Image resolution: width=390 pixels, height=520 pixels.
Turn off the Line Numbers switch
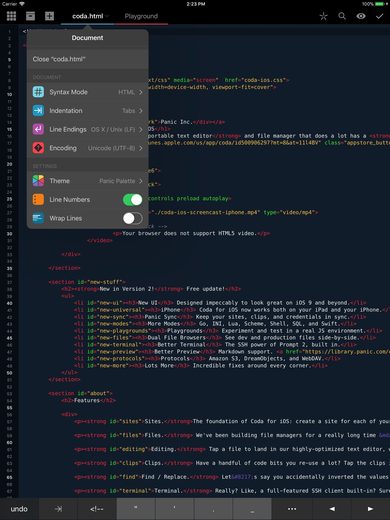[x=133, y=199]
